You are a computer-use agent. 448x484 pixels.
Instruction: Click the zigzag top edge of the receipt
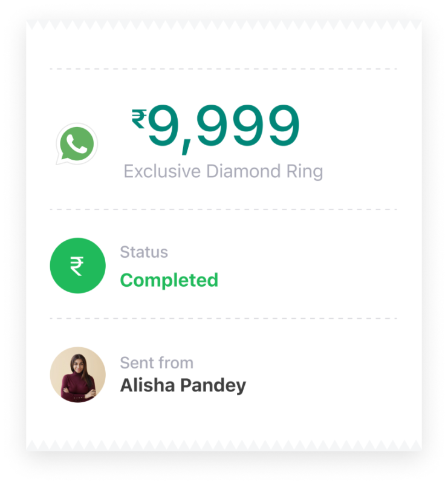coord(224,25)
